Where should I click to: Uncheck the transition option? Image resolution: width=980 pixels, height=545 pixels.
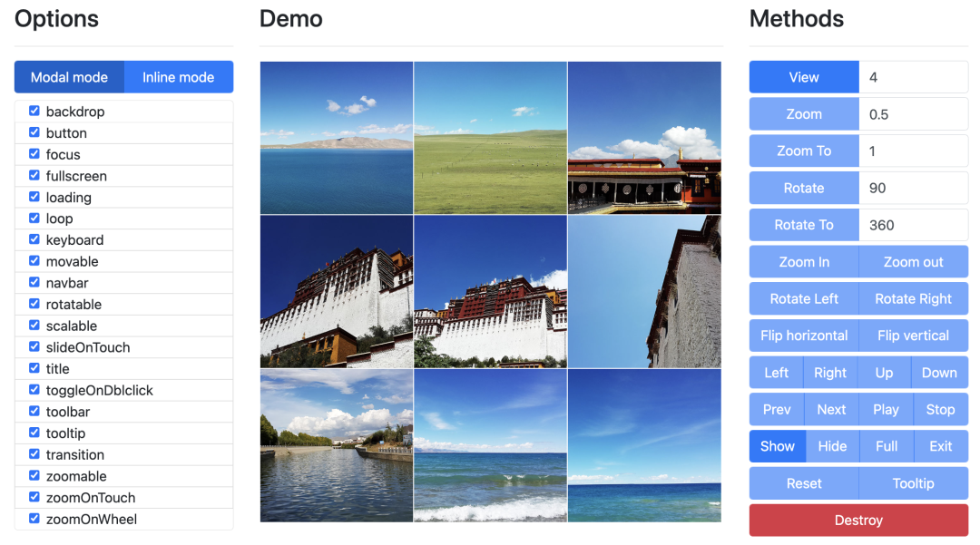point(34,453)
